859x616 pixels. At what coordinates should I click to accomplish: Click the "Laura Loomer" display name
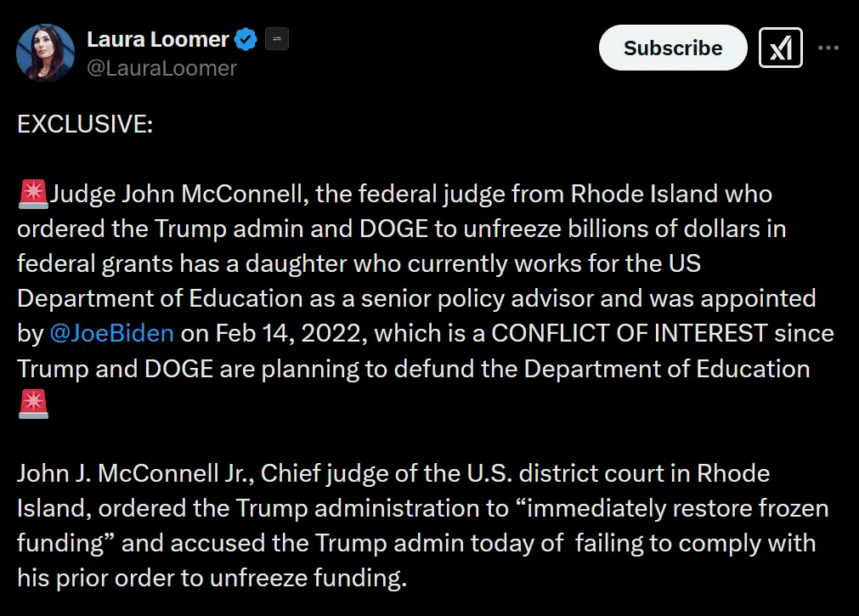[x=157, y=39]
